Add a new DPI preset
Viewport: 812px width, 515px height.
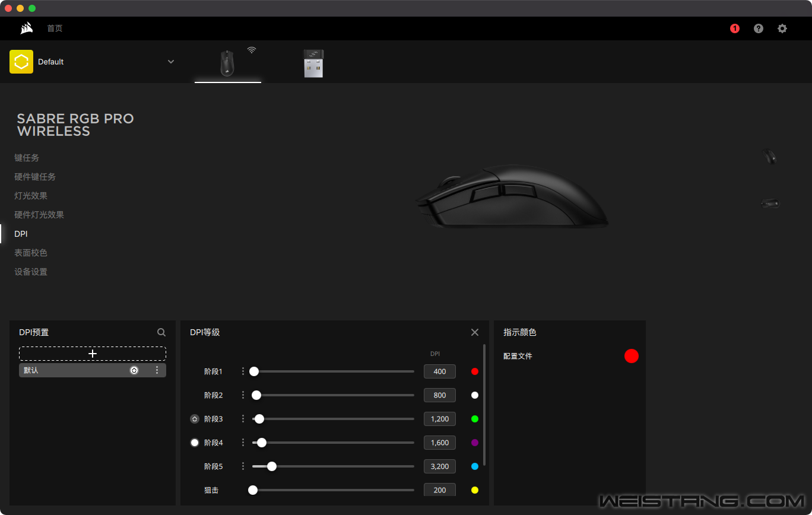(x=93, y=354)
